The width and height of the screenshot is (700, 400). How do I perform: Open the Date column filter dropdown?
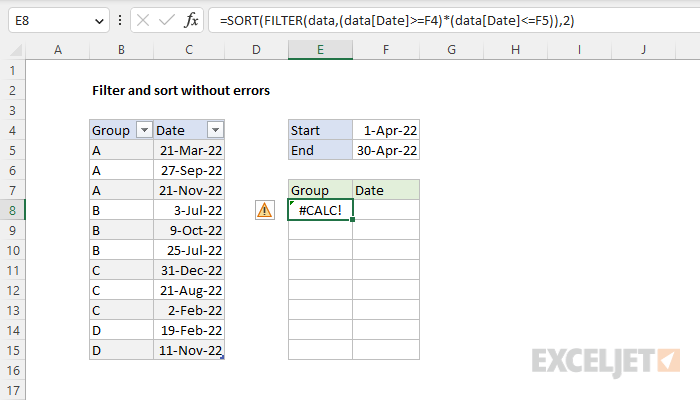(215, 130)
